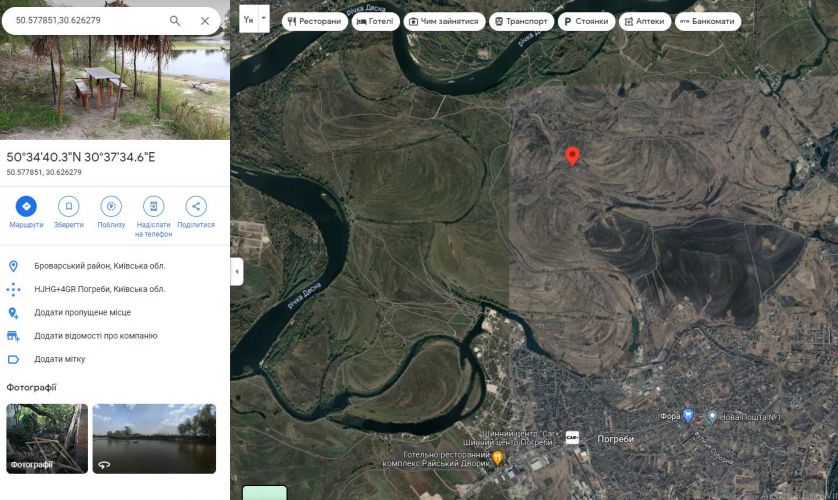Open the Фора store marker on the map
Viewport: 838px width, 500px height.
coord(688,416)
